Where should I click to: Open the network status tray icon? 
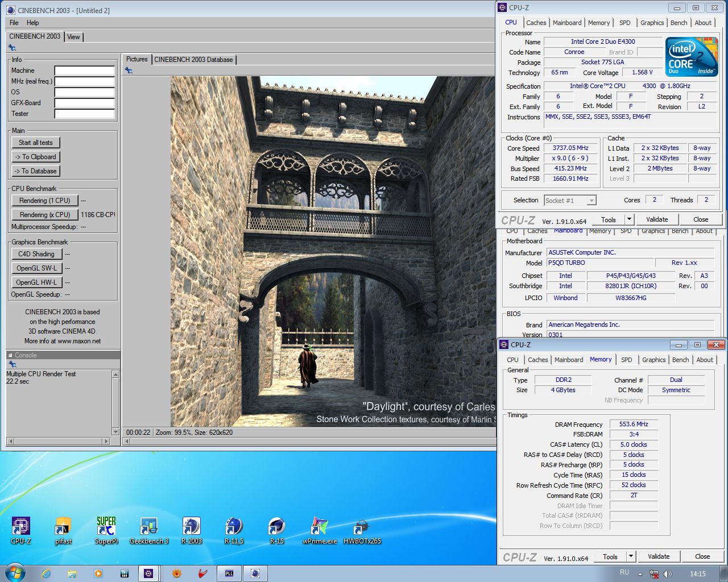[x=654, y=574]
